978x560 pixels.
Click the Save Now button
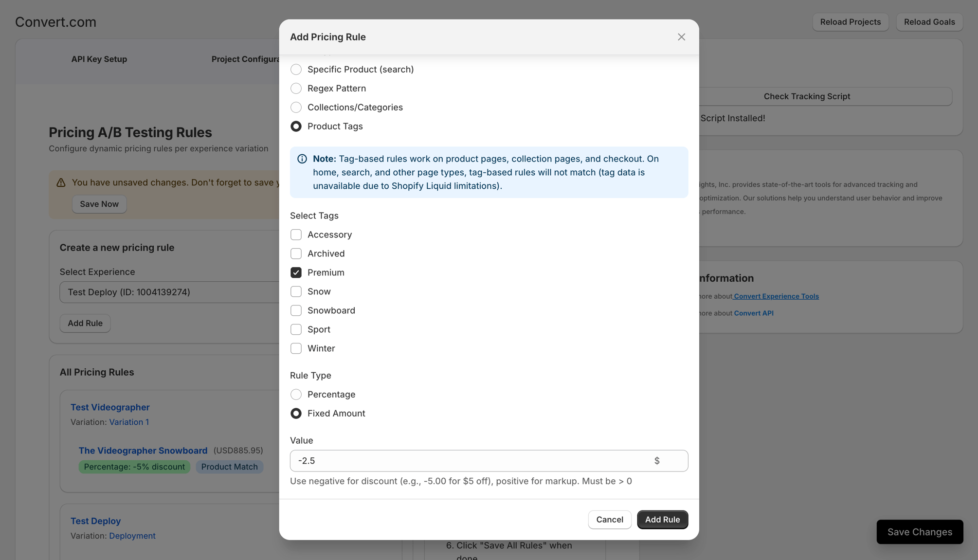(99, 204)
